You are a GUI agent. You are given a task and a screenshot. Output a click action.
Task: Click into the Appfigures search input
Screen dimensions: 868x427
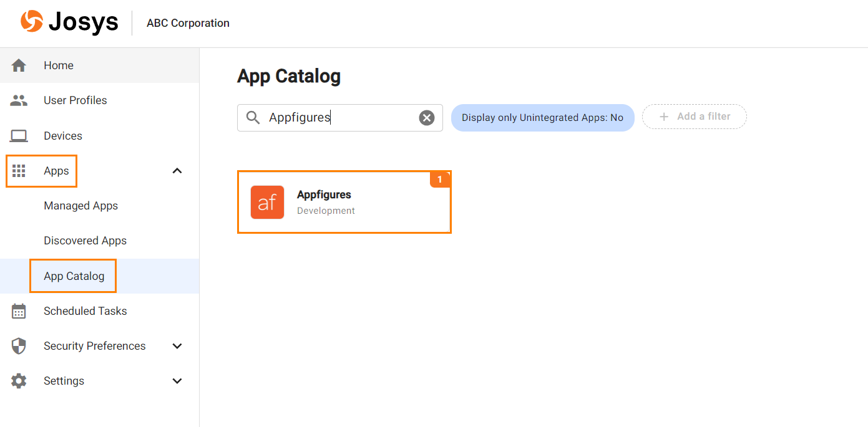click(340, 118)
